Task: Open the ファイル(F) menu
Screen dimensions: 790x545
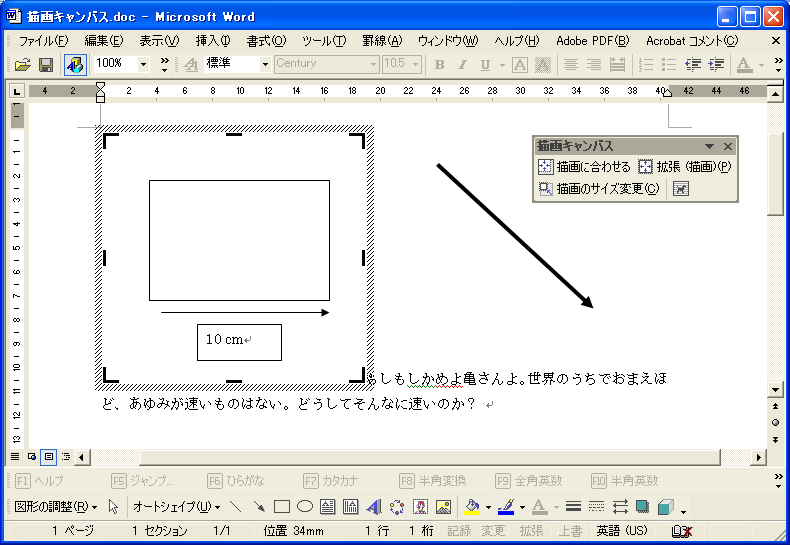Action: (x=43, y=41)
